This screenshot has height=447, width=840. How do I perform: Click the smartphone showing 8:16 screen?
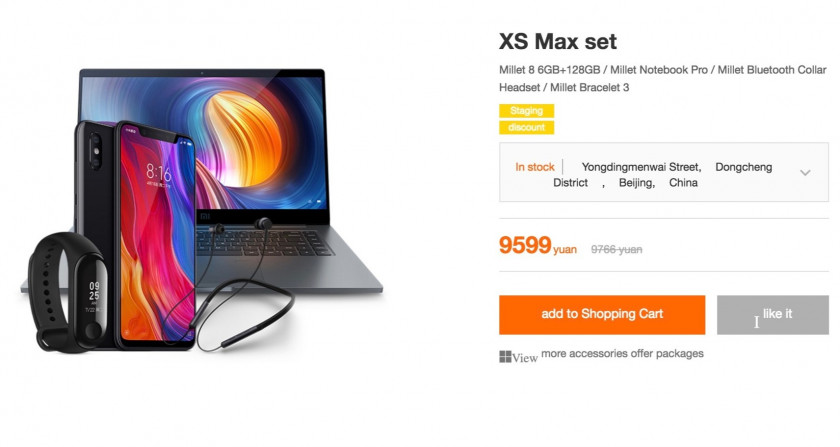pyautogui.click(x=156, y=236)
